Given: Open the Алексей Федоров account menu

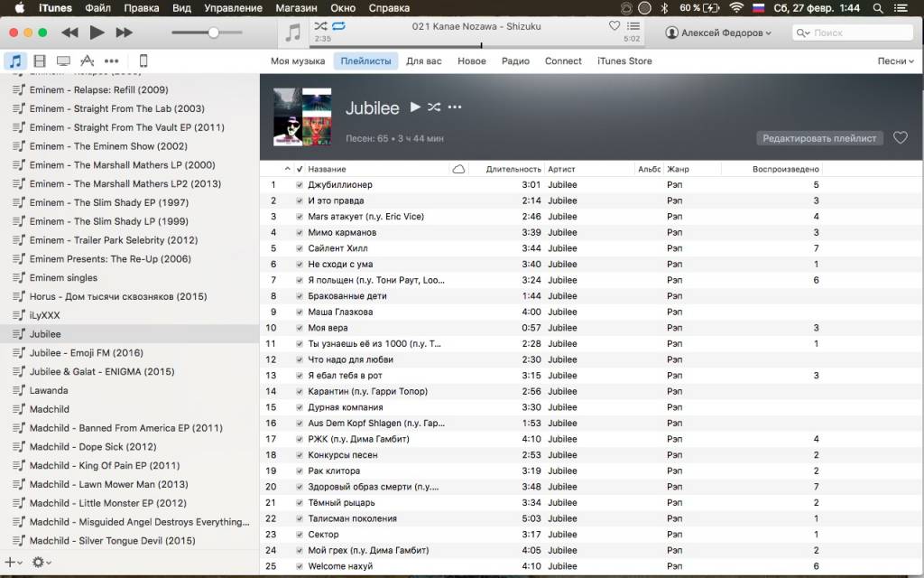Looking at the screenshot, I should [x=718, y=33].
